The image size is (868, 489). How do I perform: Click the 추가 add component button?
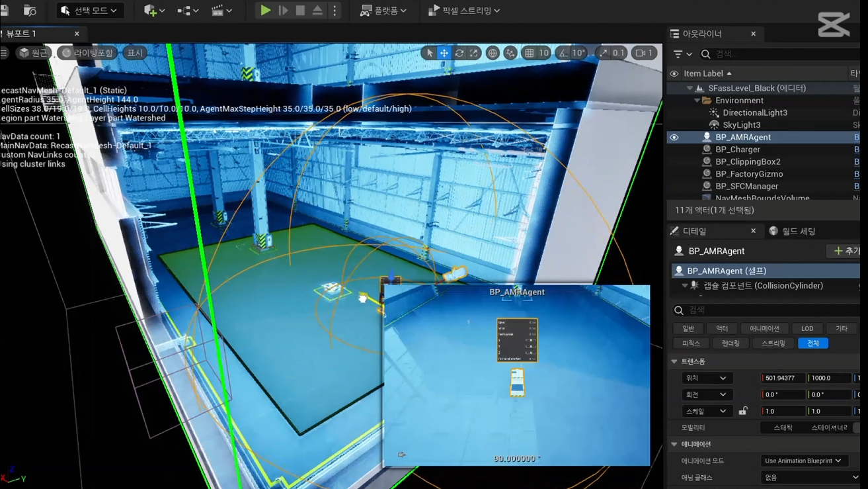tap(846, 251)
